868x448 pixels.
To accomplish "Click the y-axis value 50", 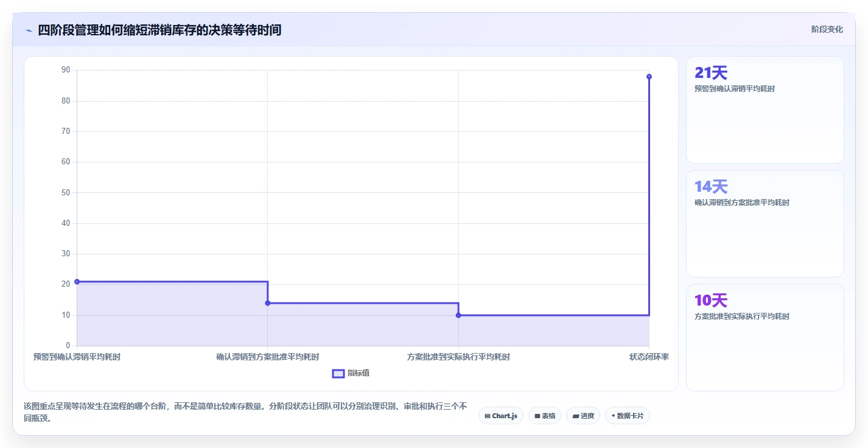I will [66, 193].
